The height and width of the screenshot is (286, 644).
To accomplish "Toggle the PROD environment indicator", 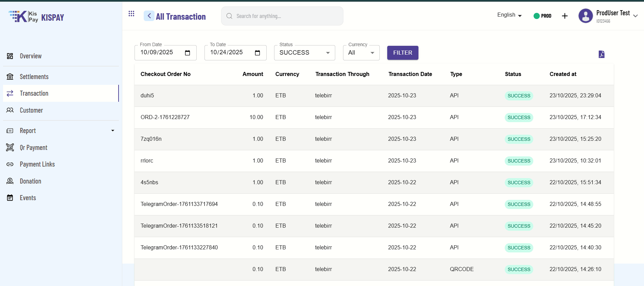I will [542, 16].
